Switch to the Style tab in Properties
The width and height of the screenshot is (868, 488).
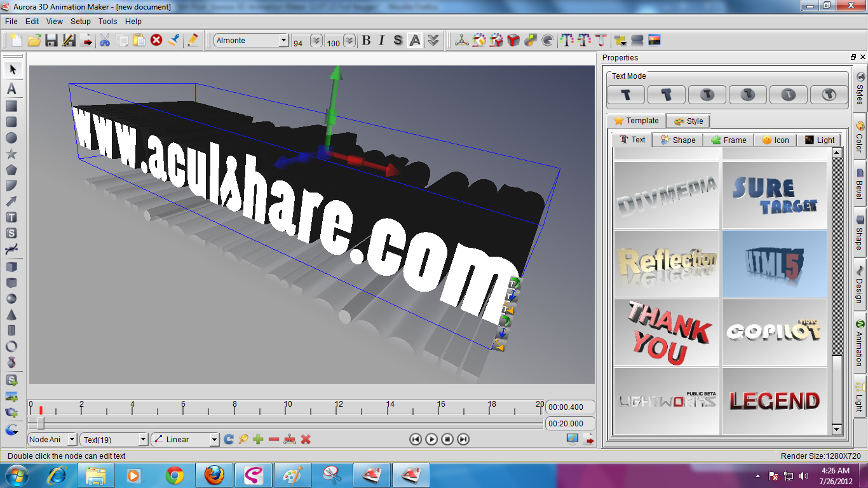coord(688,121)
